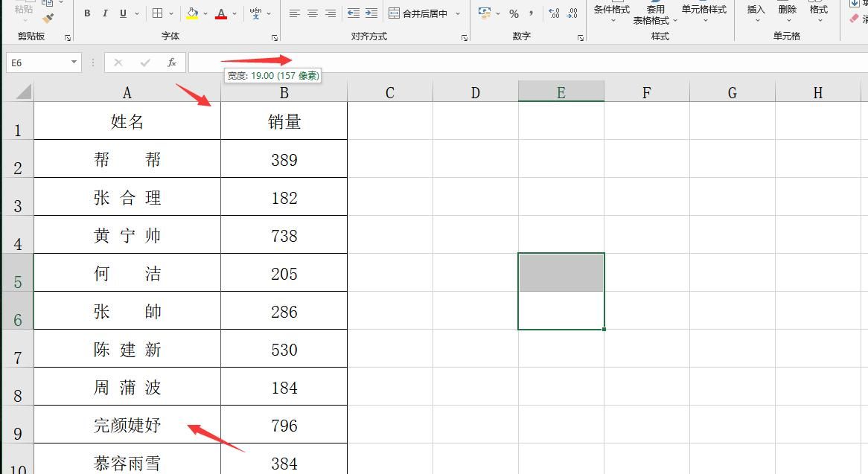Toggle right text alignment
The image size is (868, 474).
(330, 13)
